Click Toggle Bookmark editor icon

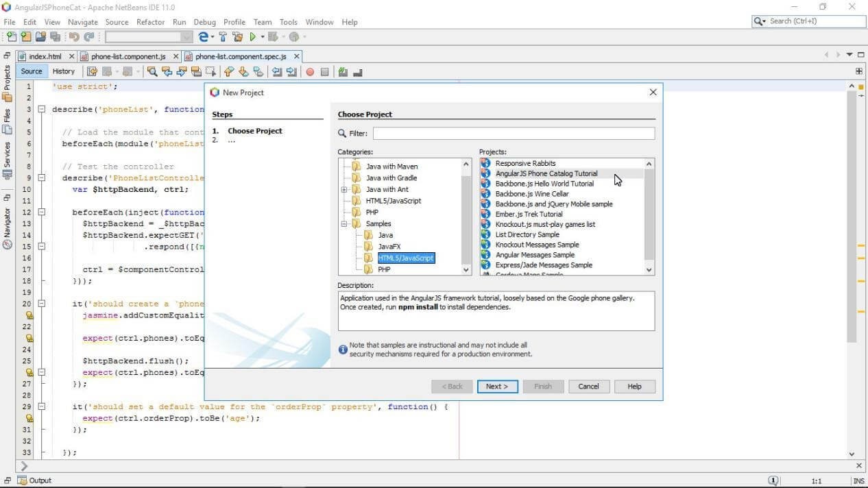coord(258,71)
